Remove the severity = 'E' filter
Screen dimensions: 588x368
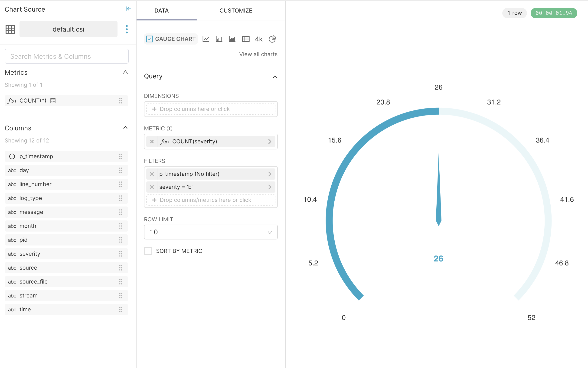(x=152, y=187)
